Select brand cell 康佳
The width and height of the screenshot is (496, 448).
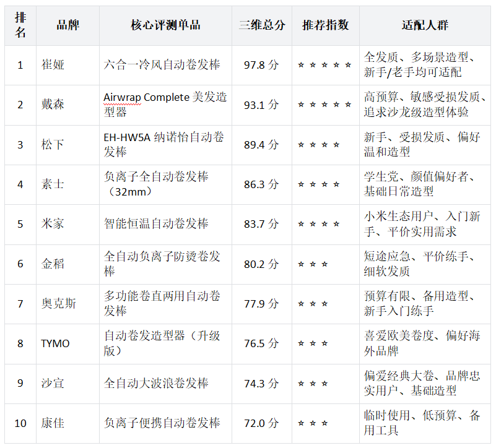point(67,424)
